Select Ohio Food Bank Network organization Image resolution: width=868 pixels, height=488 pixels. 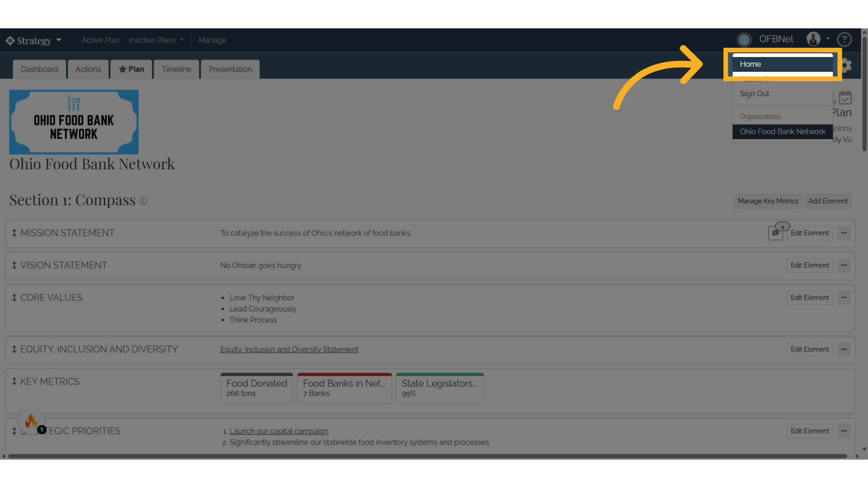click(x=782, y=131)
